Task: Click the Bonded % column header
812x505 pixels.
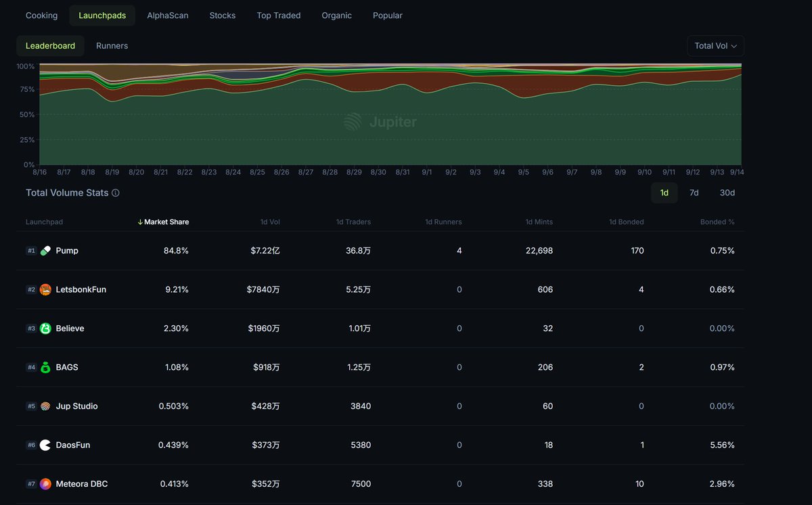Action: point(717,222)
